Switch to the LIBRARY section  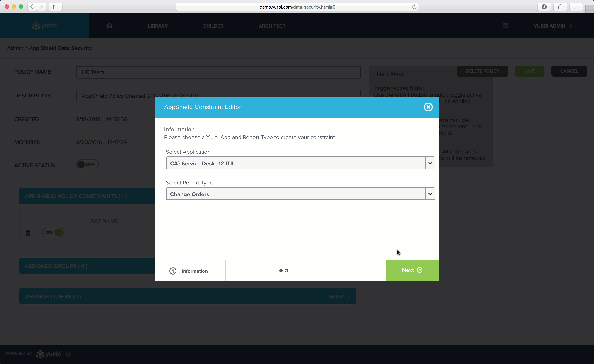click(x=158, y=26)
